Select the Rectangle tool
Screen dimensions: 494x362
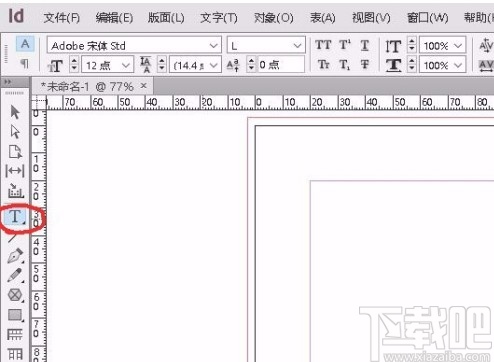coord(15,315)
